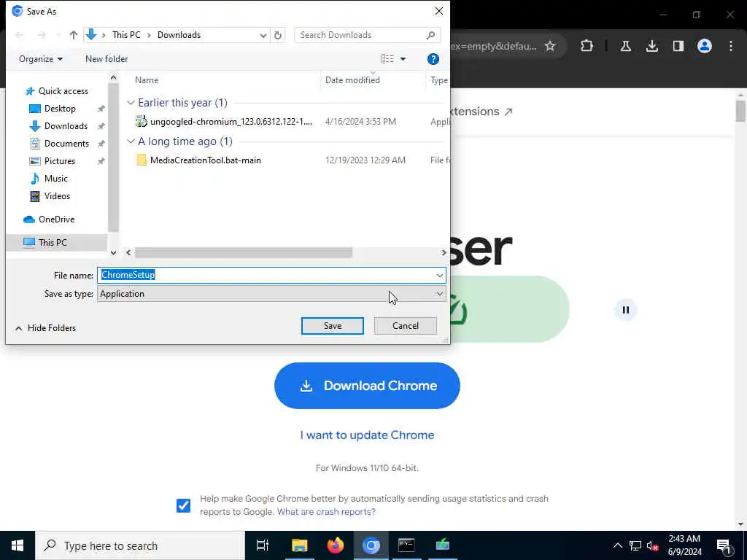Select OneDrive in navigation pane
Image resolution: width=747 pixels, height=560 pixels.
point(49,219)
